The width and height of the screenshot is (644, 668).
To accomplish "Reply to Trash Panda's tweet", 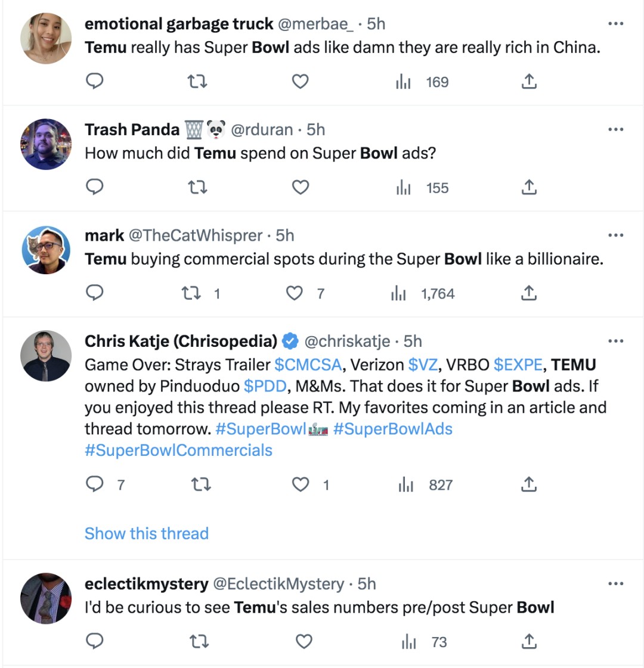I will click(95, 188).
